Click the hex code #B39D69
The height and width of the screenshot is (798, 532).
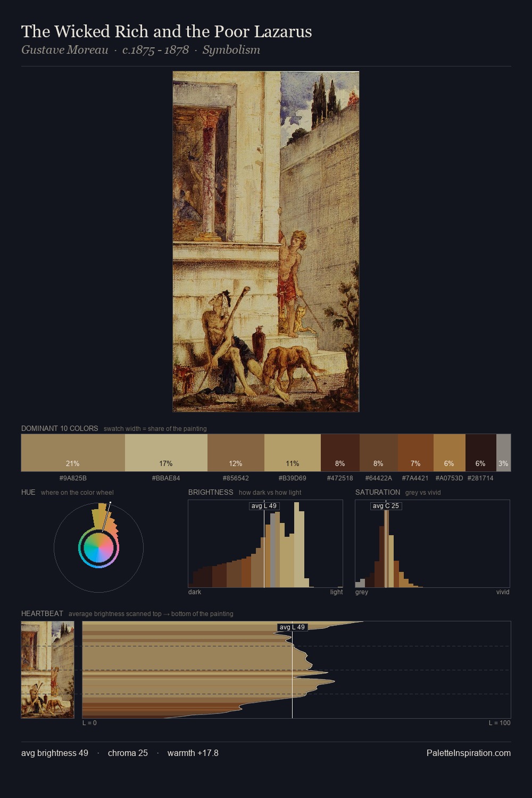tap(293, 478)
